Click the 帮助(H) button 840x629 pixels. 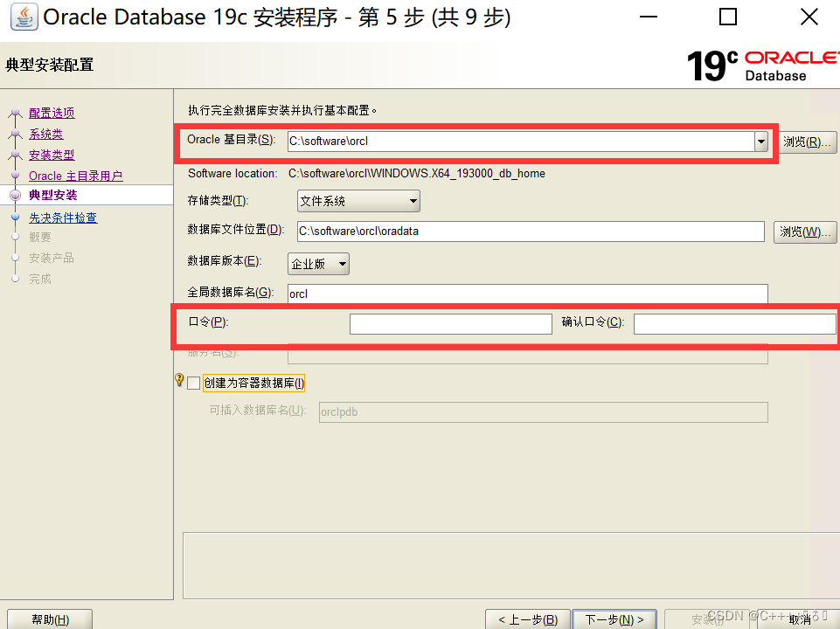click(50, 619)
